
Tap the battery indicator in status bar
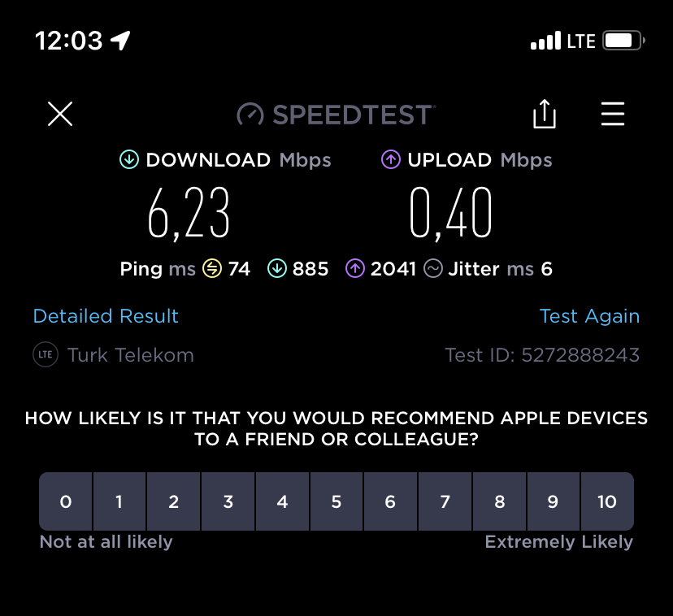pyautogui.click(x=623, y=41)
